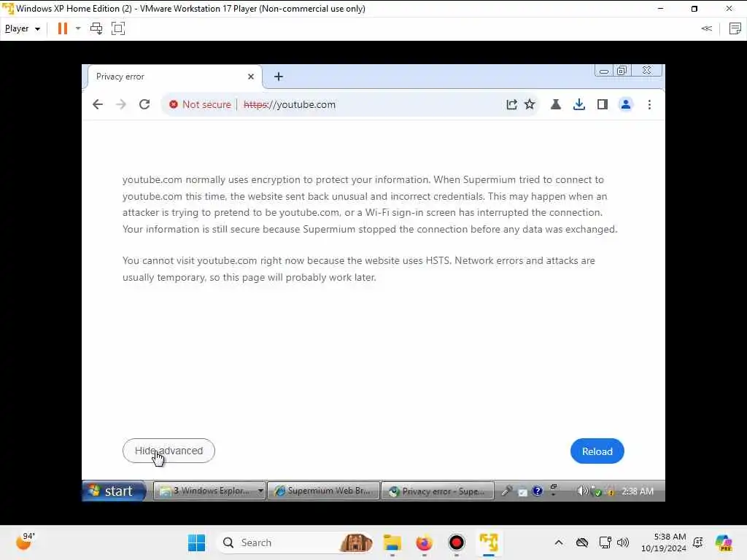Open File Explorer from host taskbar
This screenshot has width=747, height=560.
coord(392,542)
